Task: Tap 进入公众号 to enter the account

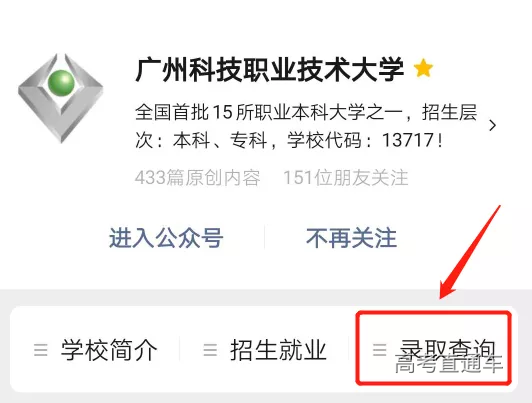Action: click(166, 238)
